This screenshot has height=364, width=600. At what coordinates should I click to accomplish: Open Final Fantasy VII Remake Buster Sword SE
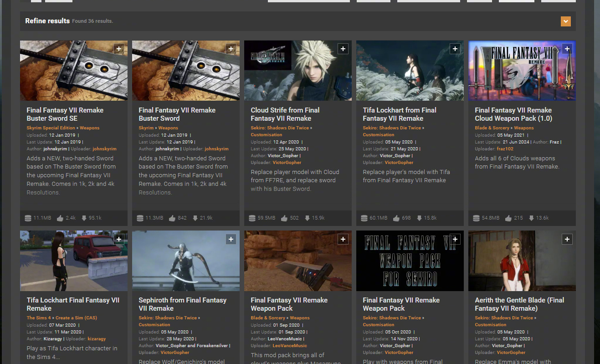pyautogui.click(x=65, y=114)
